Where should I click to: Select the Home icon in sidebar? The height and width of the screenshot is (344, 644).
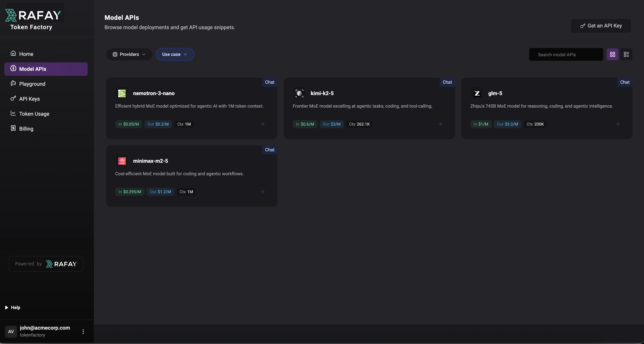tap(13, 53)
